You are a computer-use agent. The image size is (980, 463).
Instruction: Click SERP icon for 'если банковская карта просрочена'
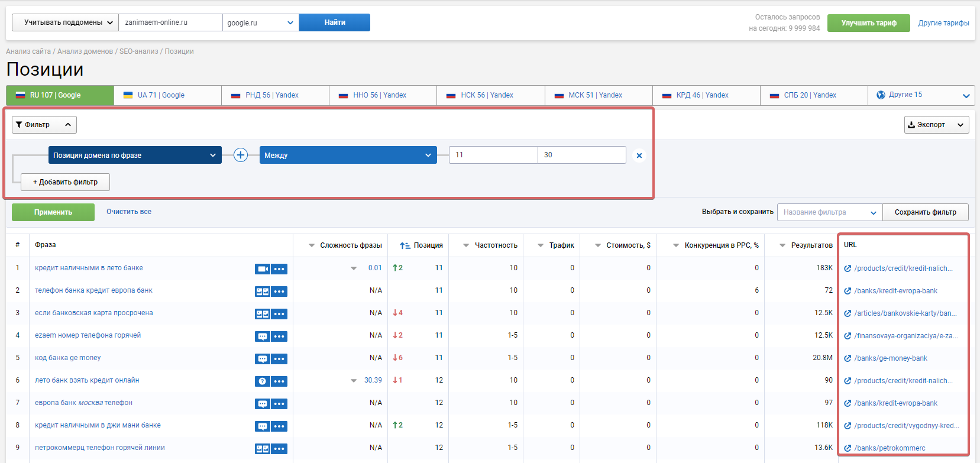[263, 314]
